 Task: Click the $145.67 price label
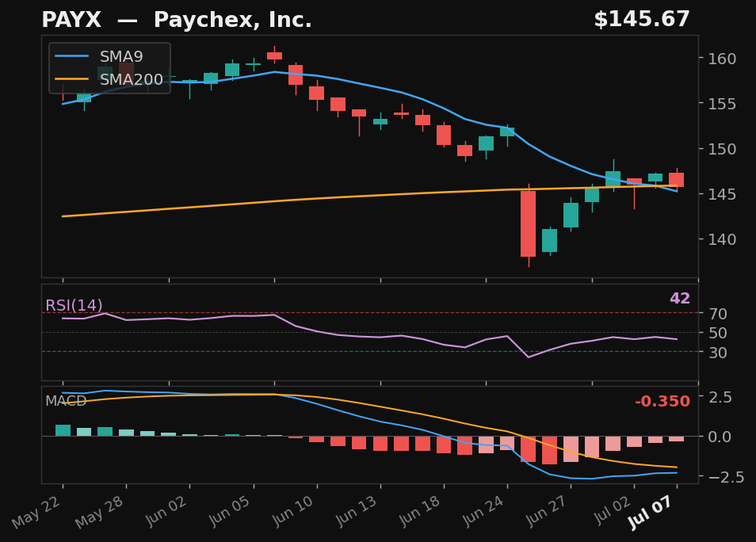[x=642, y=20]
